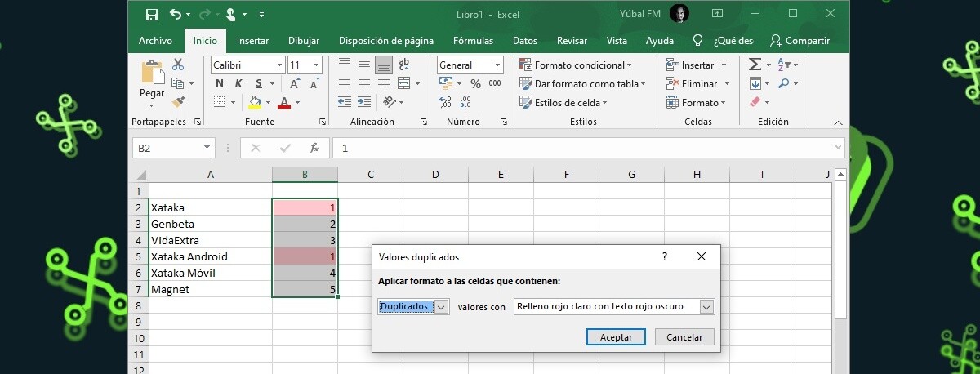The image size is (980, 374).
Task: Open the Calibri font name dropdown
Action: [x=280, y=65]
